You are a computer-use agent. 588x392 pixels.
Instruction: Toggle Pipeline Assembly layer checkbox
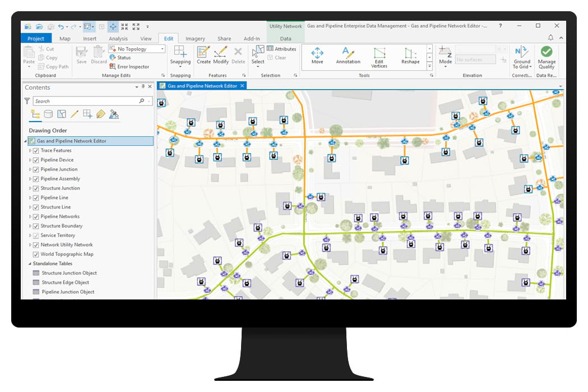click(36, 179)
